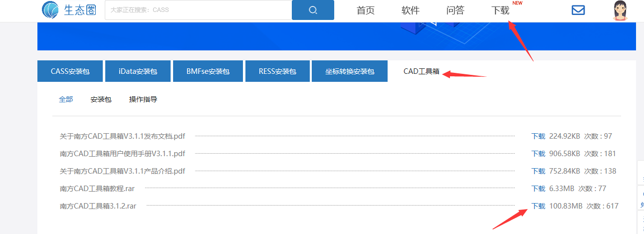644x234 pixels.
Task: Open the 下载 menu item
Action: [500, 10]
